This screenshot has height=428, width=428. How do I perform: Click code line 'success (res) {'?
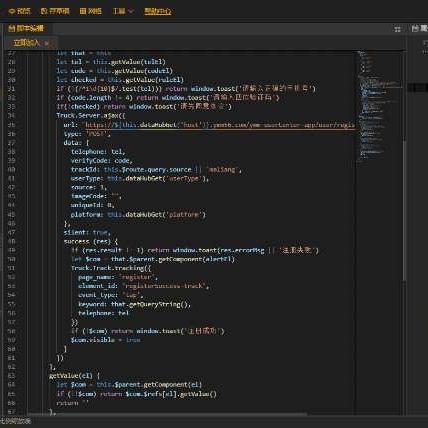pos(91,241)
